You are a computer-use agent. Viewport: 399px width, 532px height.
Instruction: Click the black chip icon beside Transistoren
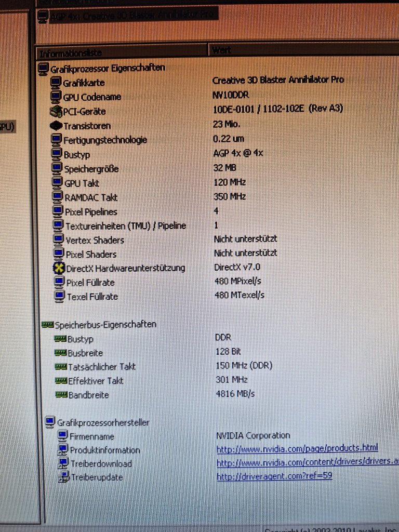tap(56, 126)
